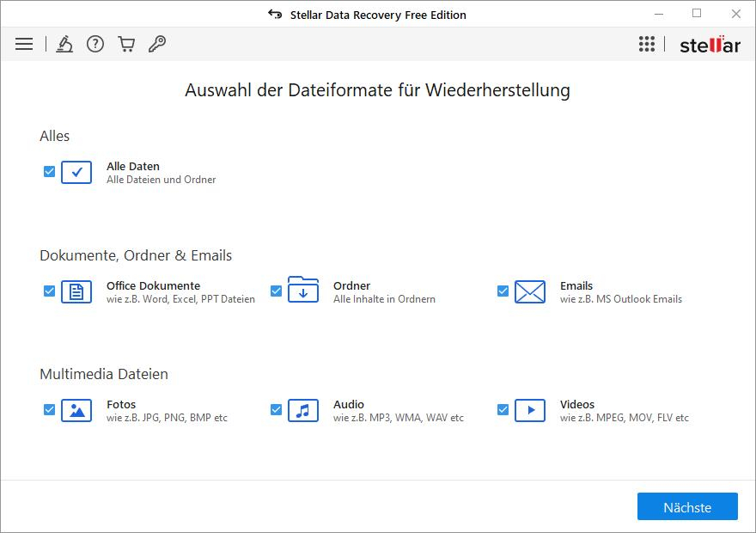The width and height of the screenshot is (756, 533).
Task: Select the Fotos image icon
Action: pos(76,410)
